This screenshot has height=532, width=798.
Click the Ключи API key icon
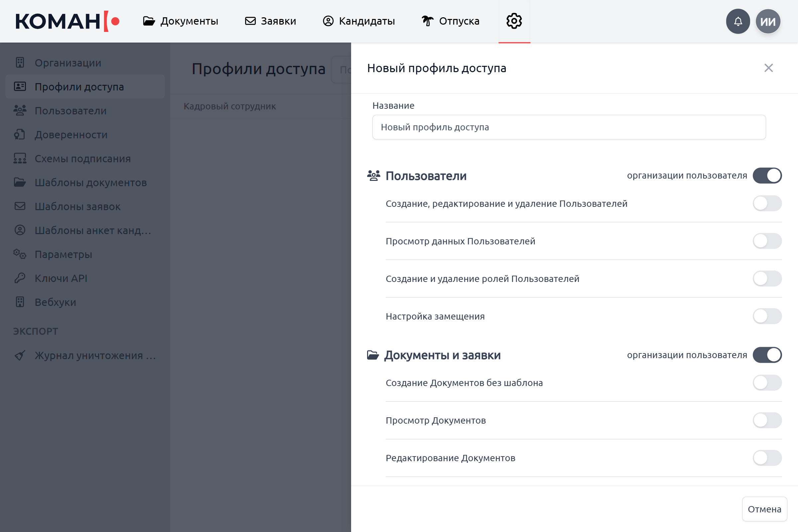point(20,278)
